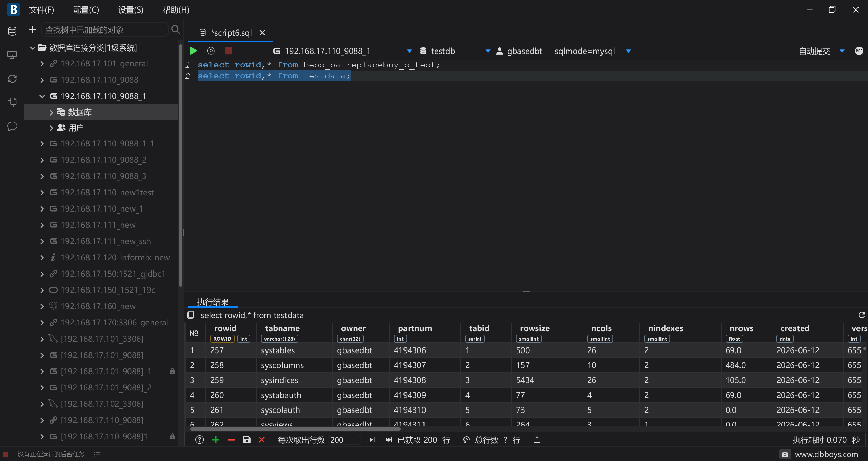Open the testdb database dropdown
This screenshot has height=461, width=868.
tap(488, 51)
